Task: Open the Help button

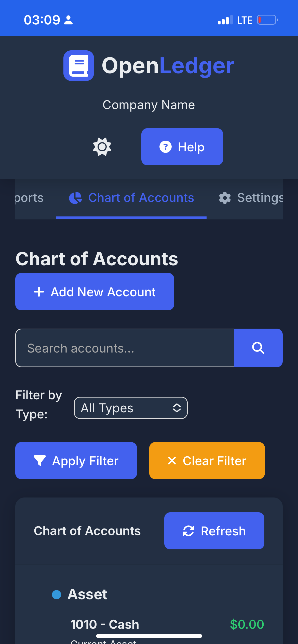Action: 182,147
